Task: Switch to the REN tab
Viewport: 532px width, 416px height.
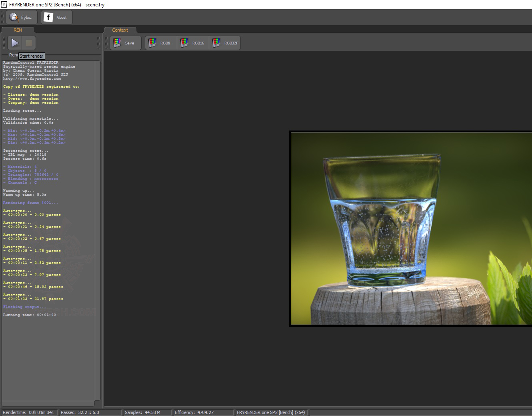Action: (x=18, y=30)
